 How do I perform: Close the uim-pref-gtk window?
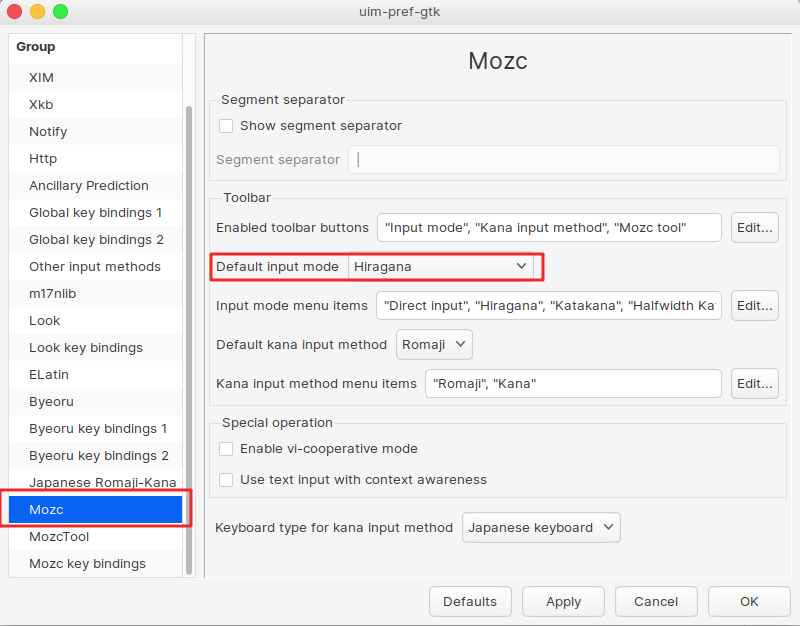[x=14, y=11]
